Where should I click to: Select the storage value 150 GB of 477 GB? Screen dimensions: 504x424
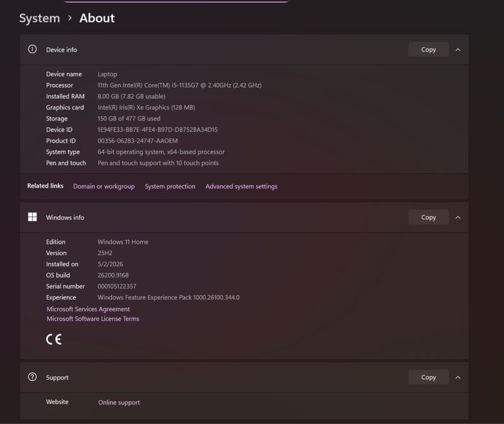pyautogui.click(x=129, y=118)
